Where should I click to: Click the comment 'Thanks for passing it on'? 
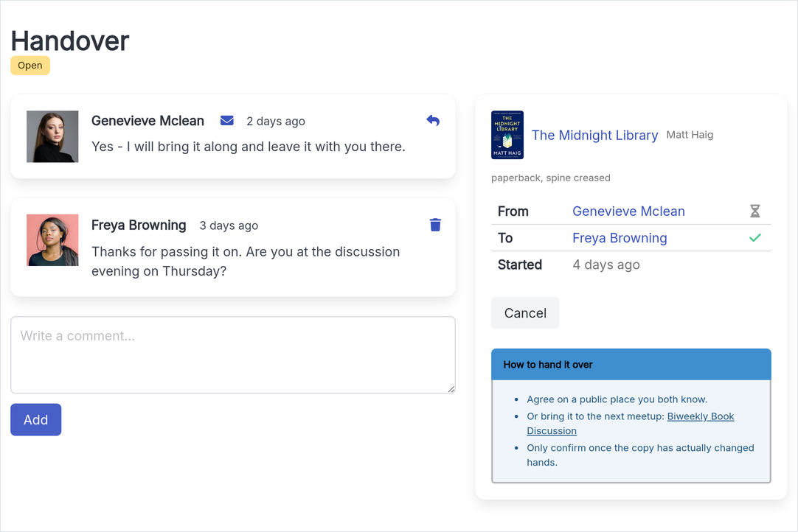(246, 262)
